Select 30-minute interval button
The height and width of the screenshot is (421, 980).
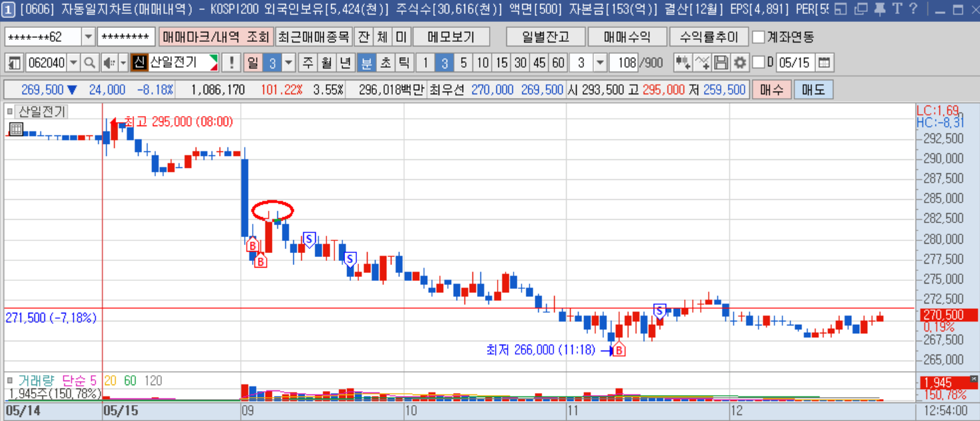[521, 63]
